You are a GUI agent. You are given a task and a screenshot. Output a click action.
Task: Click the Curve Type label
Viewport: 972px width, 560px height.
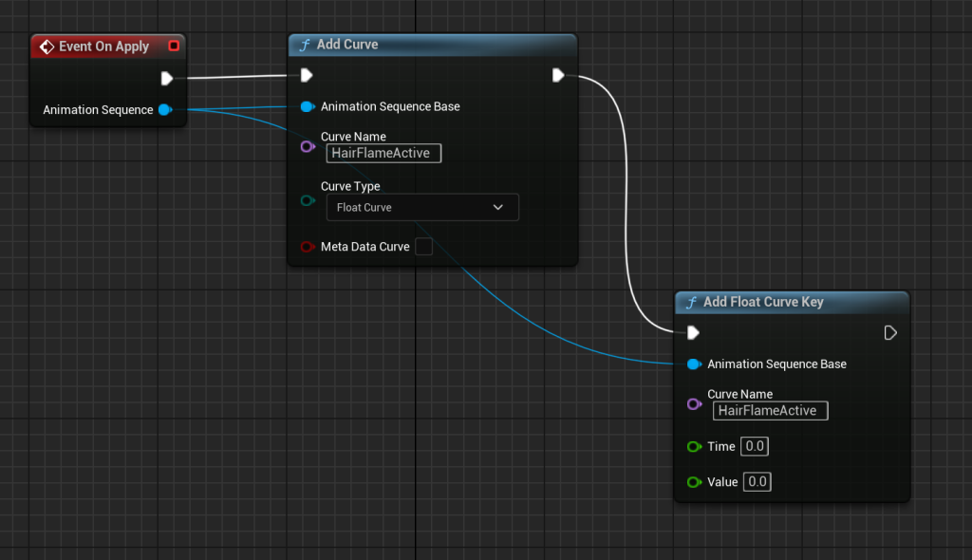coord(350,186)
